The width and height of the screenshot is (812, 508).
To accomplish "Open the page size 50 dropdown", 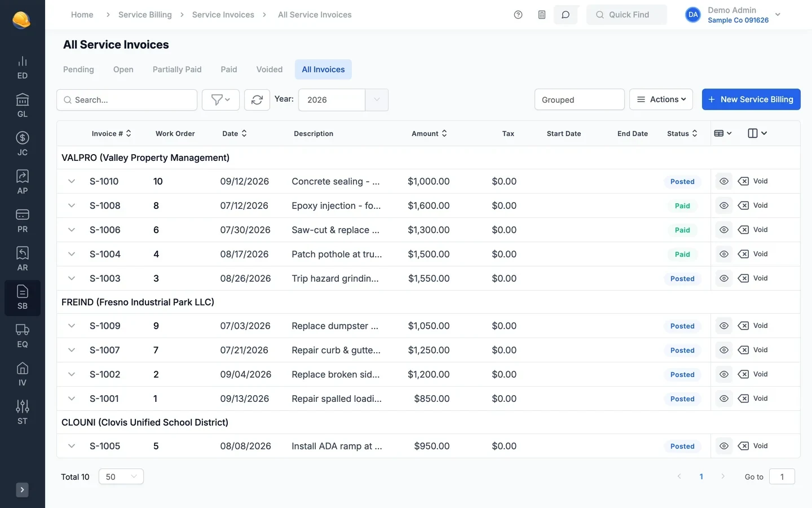I will pyautogui.click(x=121, y=476).
